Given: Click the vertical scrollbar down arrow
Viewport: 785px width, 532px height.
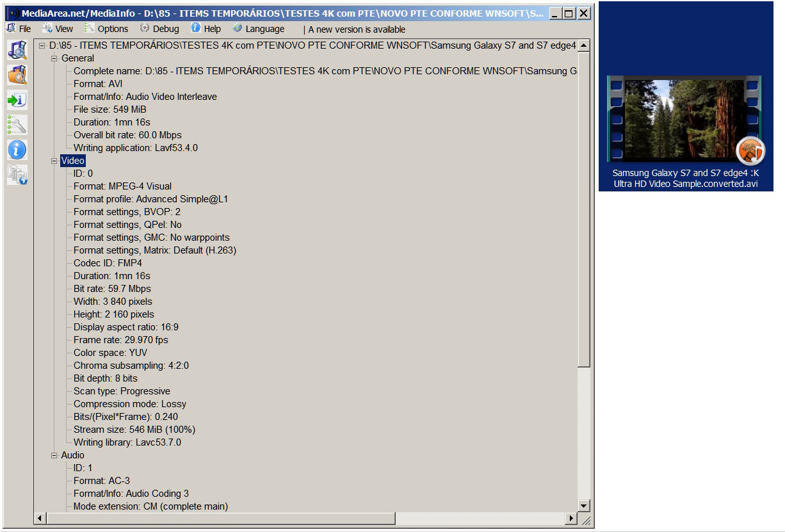Looking at the screenshot, I should pyautogui.click(x=583, y=506).
